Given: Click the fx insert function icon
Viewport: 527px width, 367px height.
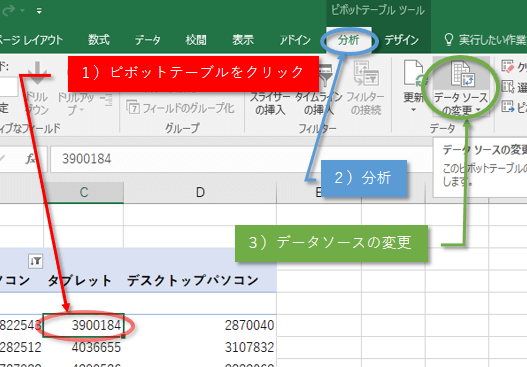Looking at the screenshot, I should 31,159.
